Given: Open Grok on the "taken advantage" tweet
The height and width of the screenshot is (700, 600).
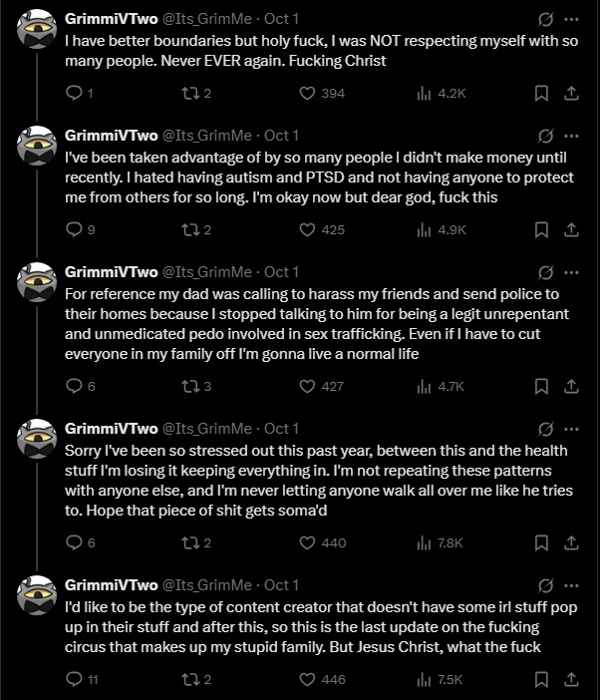Looking at the screenshot, I should [545, 135].
